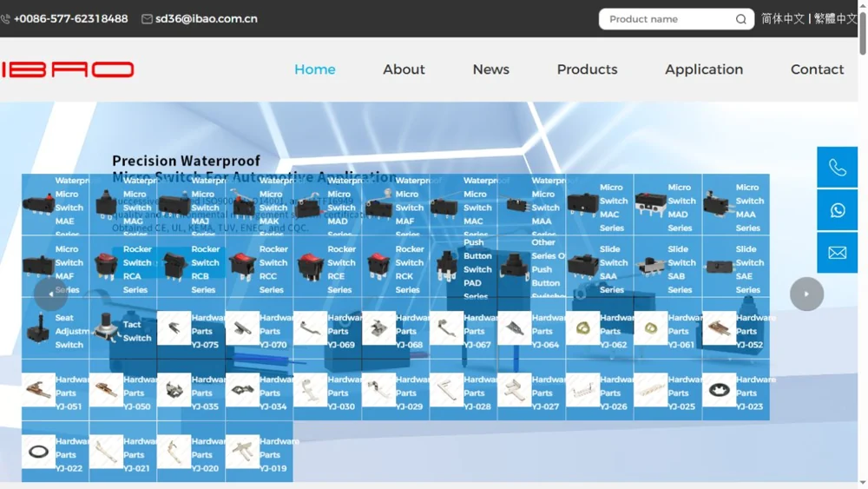Open Hardware Parts YJ-050
Screen dimensions: 868x489
tap(123, 390)
